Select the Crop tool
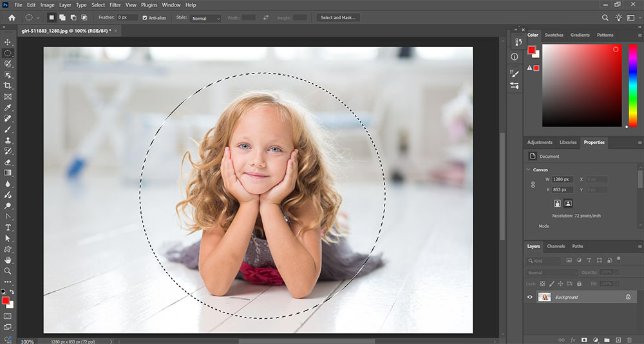644x344 pixels. coord(8,85)
